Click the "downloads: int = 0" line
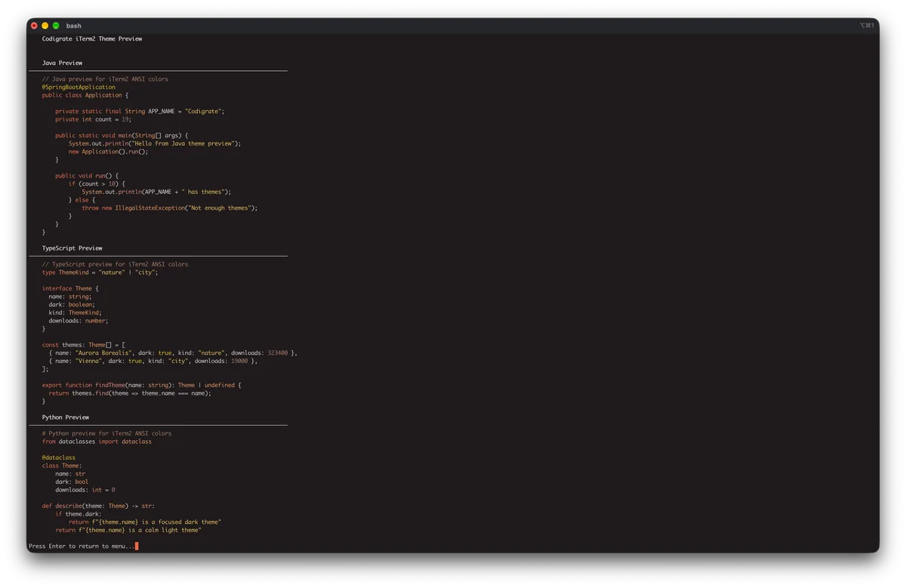The image size is (906, 588). pyautogui.click(x=85, y=490)
